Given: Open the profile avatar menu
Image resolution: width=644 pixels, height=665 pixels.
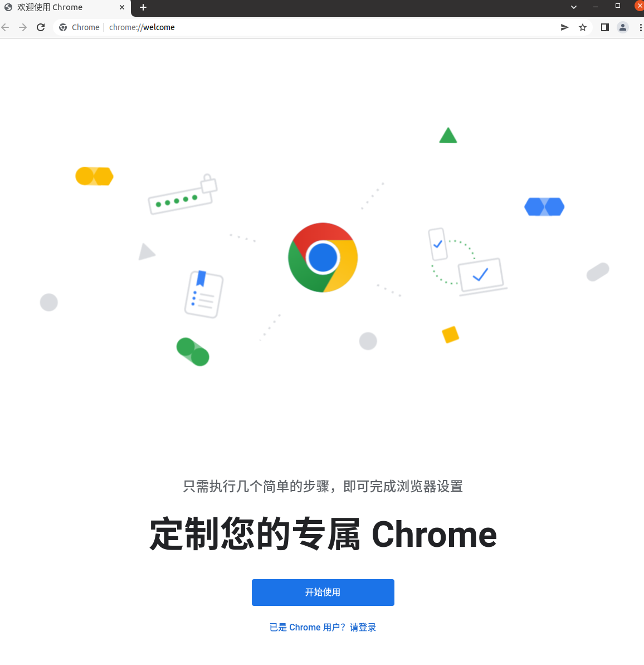Looking at the screenshot, I should [x=623, y=27].
